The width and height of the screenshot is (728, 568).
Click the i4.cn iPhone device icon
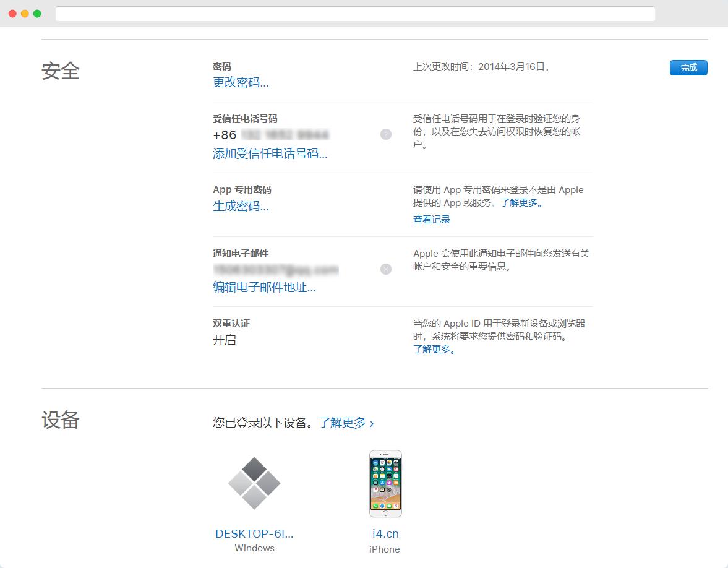(385, 483)
